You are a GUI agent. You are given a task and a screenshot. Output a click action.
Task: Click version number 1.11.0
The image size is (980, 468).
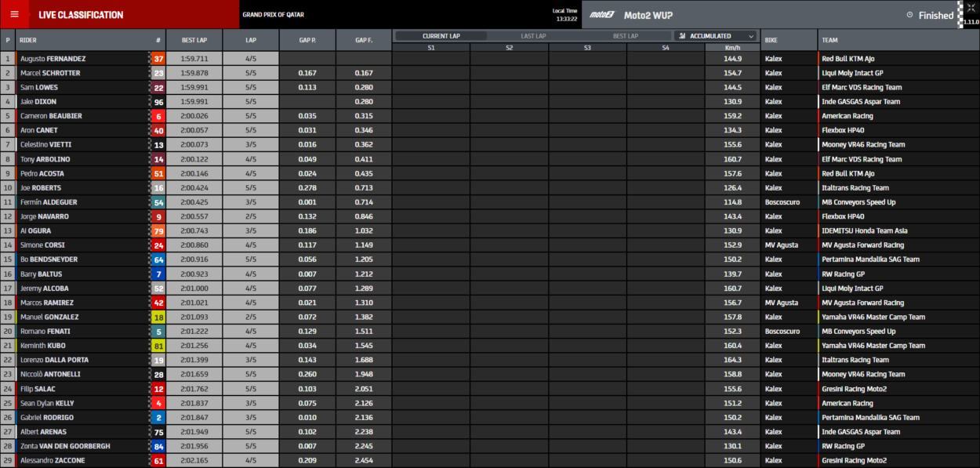(971, 23)
